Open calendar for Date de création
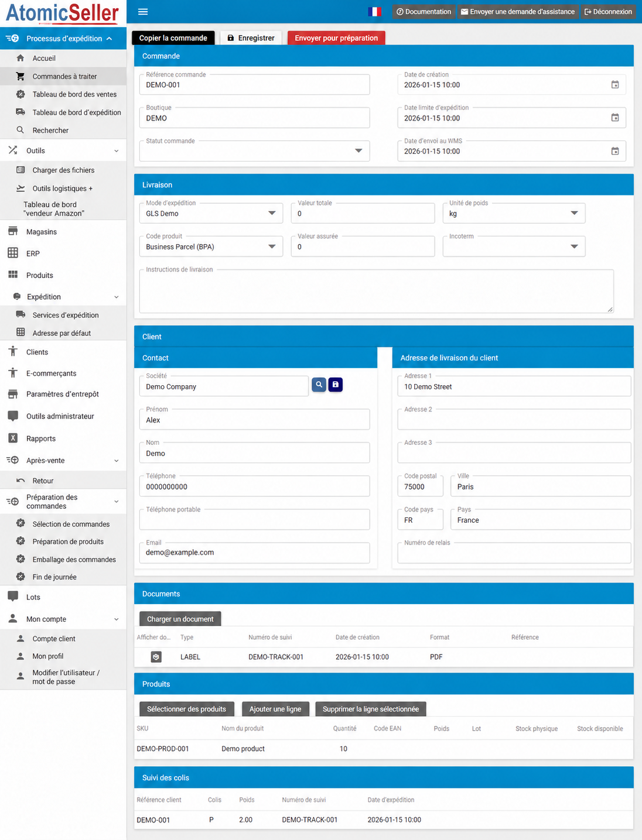Viewport: 642px width, 840px height. click(615, 85)
